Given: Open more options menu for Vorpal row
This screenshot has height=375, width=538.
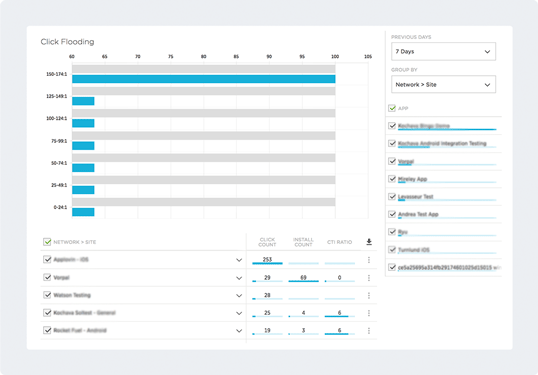Looking at the screenshot, I should click(369, 278).
